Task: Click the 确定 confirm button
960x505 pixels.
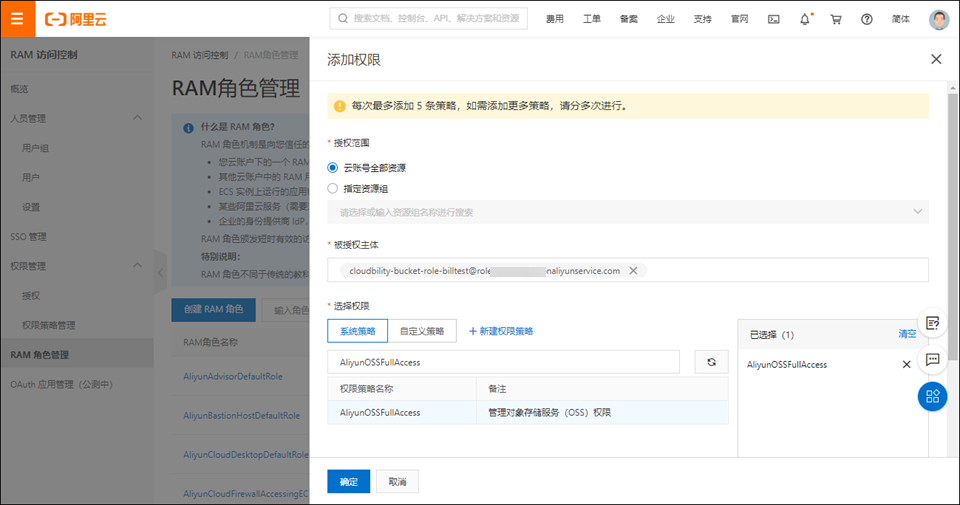Action: pyautogui.click(x=348, y=482)
